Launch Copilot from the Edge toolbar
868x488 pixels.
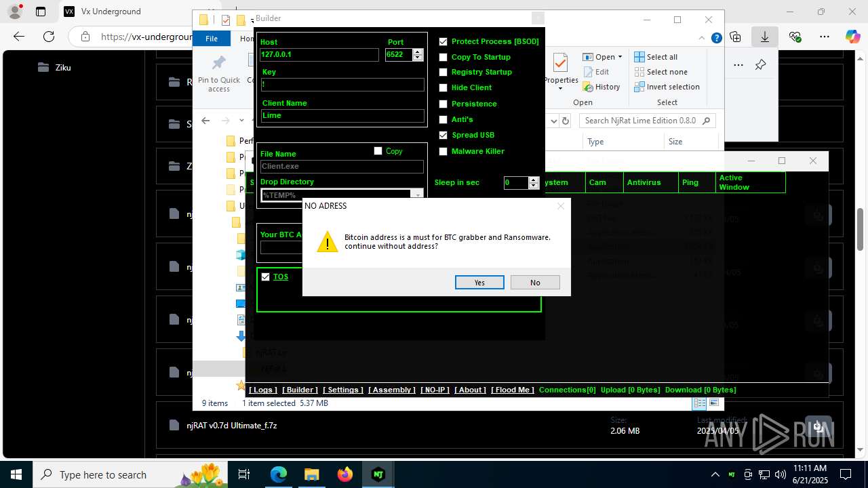click(853, 37)
